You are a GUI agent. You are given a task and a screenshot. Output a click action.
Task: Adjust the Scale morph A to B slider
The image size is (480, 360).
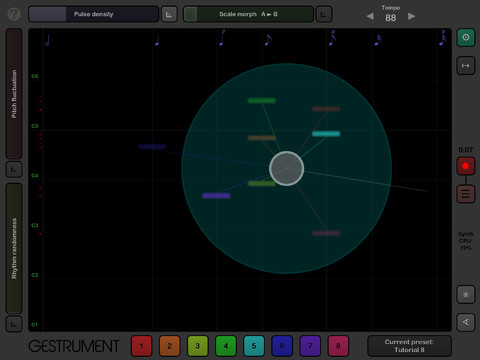248,14
